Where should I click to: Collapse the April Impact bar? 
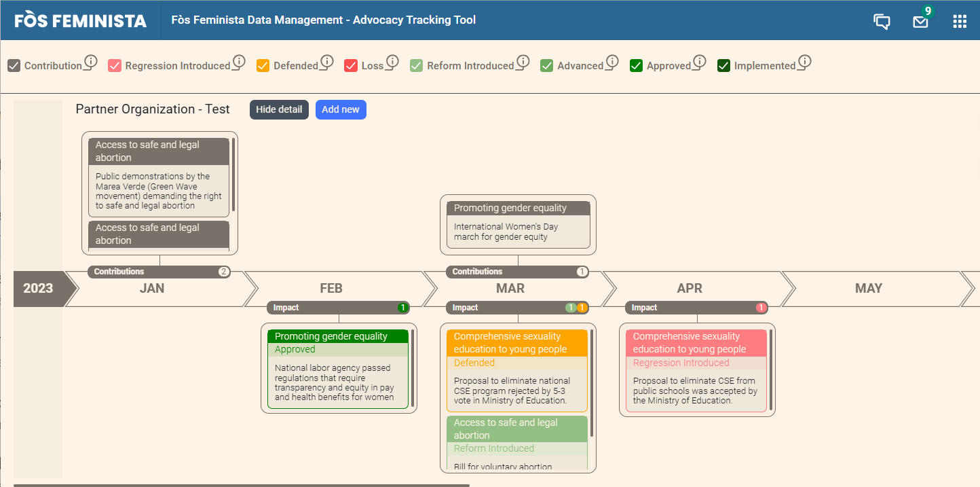pos(696,308)
